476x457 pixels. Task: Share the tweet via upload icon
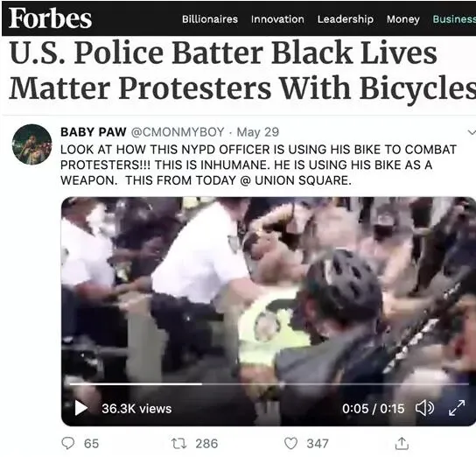tap(402, 443)
